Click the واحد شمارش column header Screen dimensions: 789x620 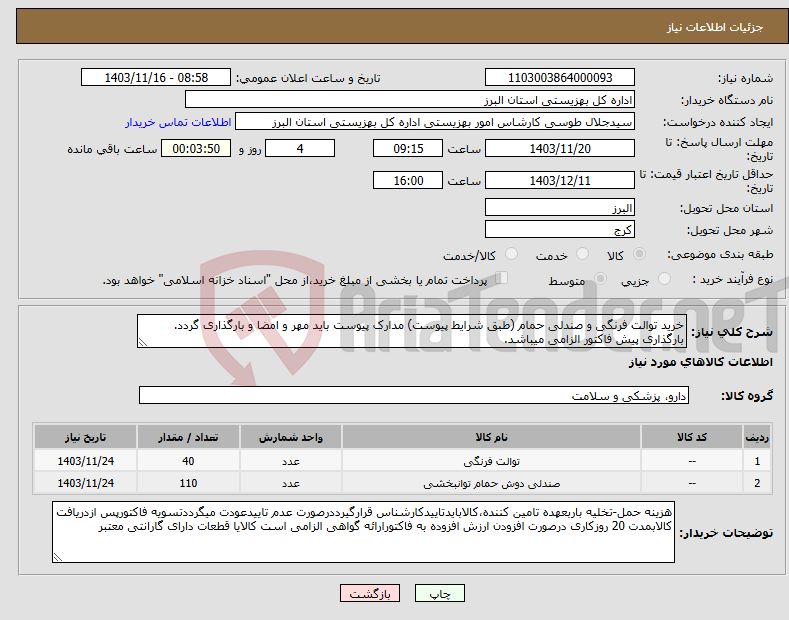pyautogui.click(x=291, y=437)
